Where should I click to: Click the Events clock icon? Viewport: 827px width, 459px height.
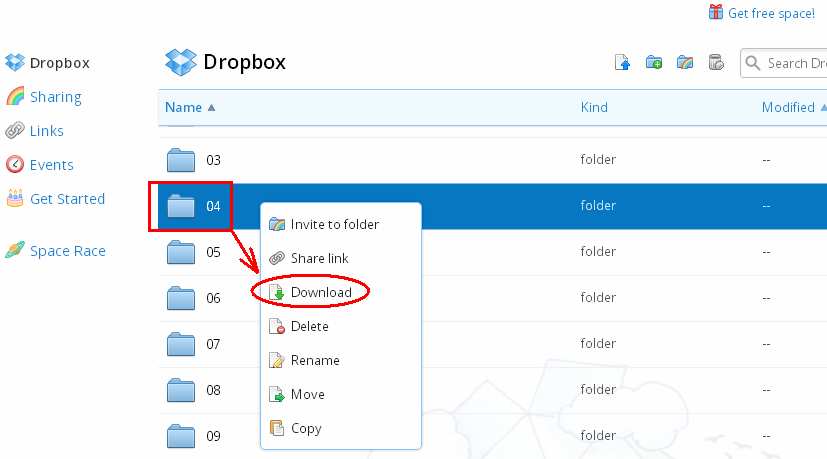[15, 164]
